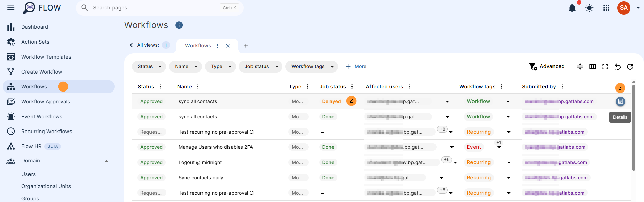Open Type column menu
The height and width of the screenshot is (202, 644).
pyautogui.click(x=307, y=87)
